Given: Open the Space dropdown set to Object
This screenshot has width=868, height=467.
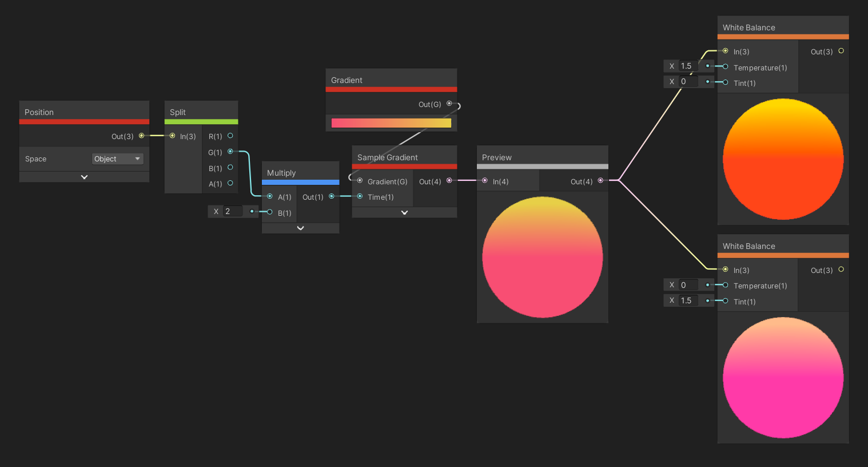Looking at the screenshot, I should pos(117,159).
